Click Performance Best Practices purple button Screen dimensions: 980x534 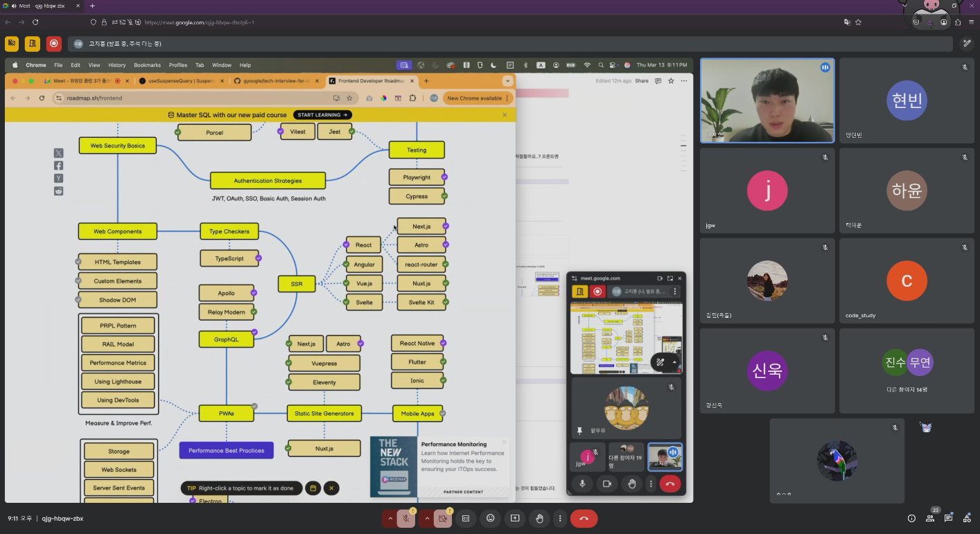tap(227, 450)
